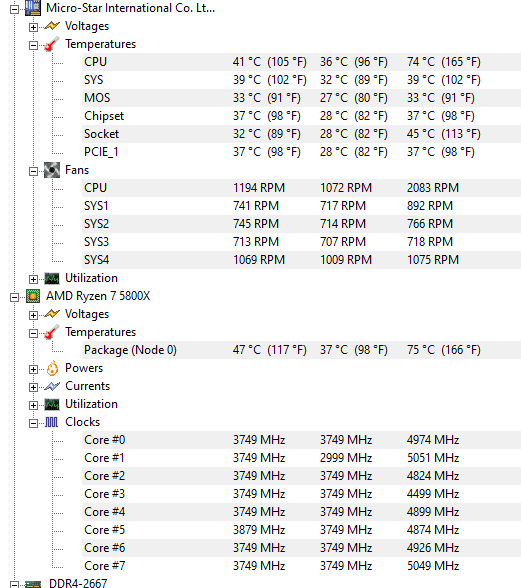Select the SYS2 fan row
Screen dimensions: 521x588
click(x=301, y=224)
